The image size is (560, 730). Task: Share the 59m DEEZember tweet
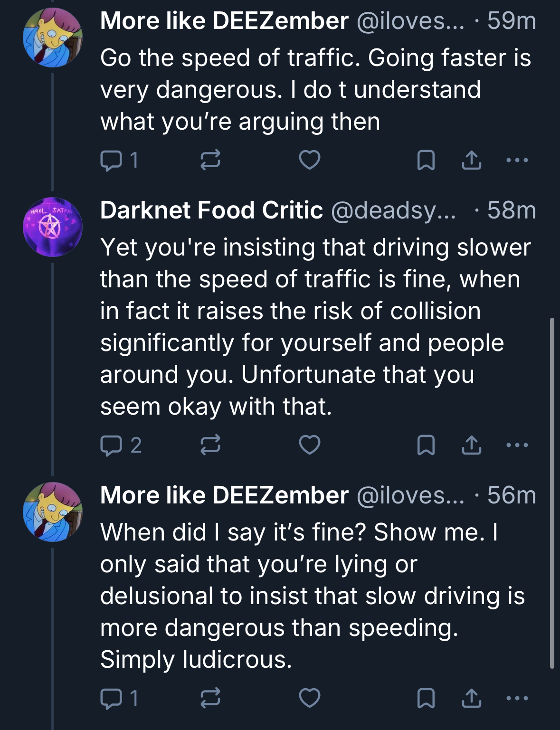[472, 160]
